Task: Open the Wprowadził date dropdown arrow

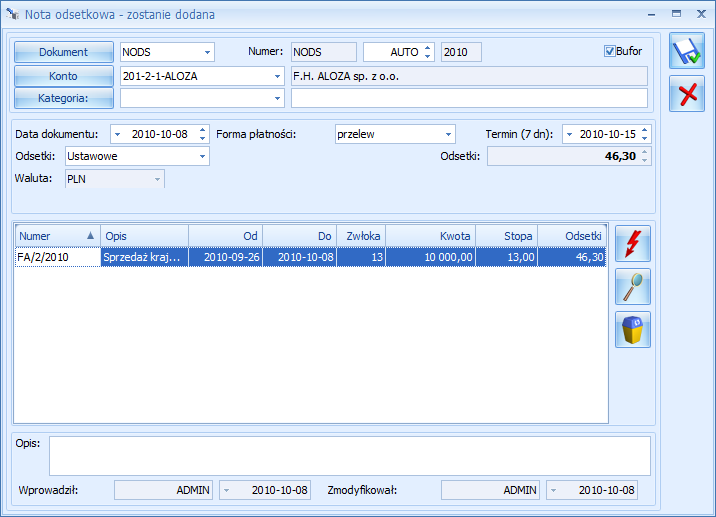Action: click(226, 491)
